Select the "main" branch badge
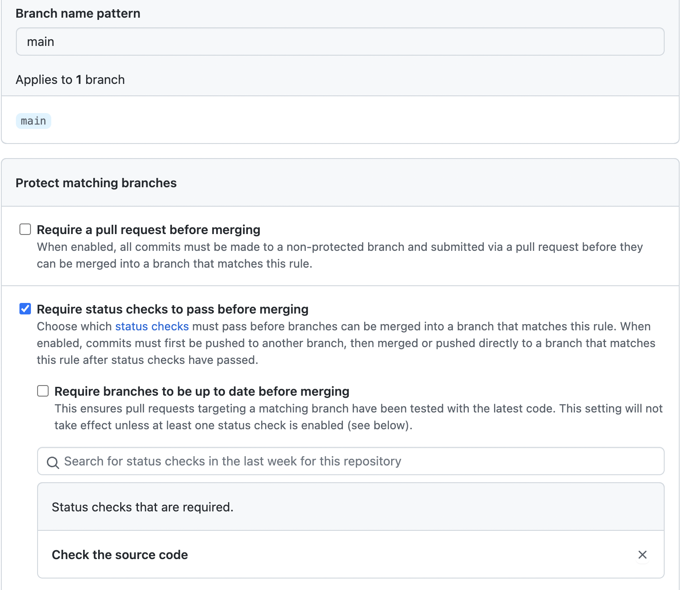The height and width of the screenshot is (590, 700). pyautogui.click(x=34, y=121)
